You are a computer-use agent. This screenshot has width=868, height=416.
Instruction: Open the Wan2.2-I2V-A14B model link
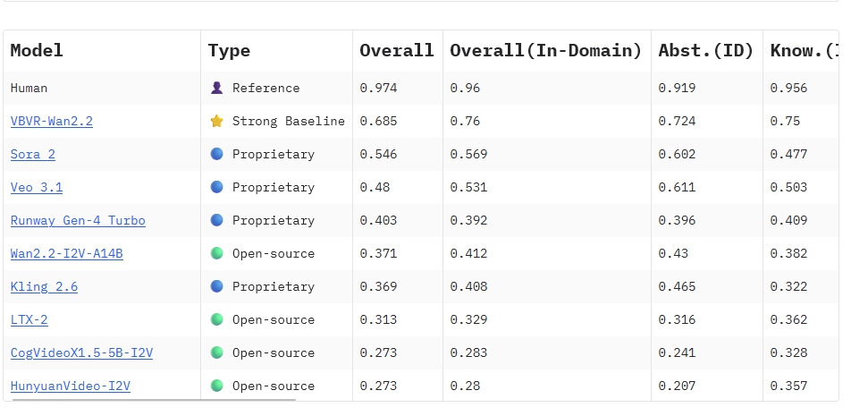pos(66,254)
